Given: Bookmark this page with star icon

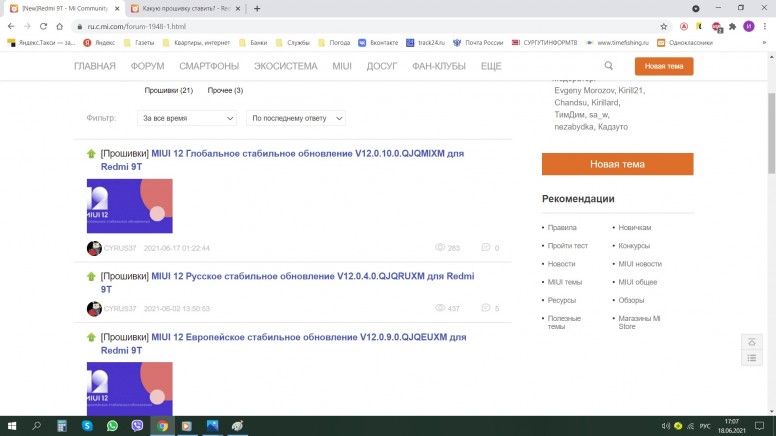Looking at the screenshot, I should coord(664,27).
